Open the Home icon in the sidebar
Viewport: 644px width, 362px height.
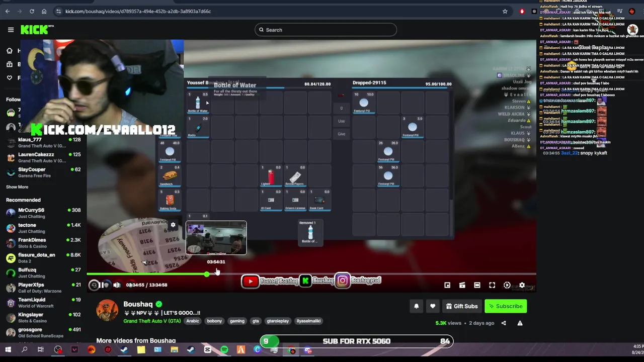click(x=10, y=51)
